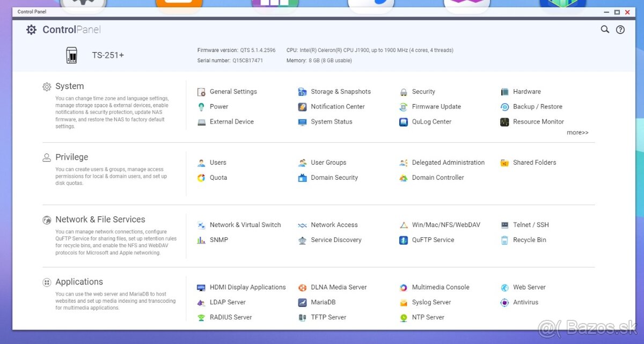644x344 pixels.
Task: Open the Resource Monitor icon
Action: pyautogui.click(x=504, y=122)
